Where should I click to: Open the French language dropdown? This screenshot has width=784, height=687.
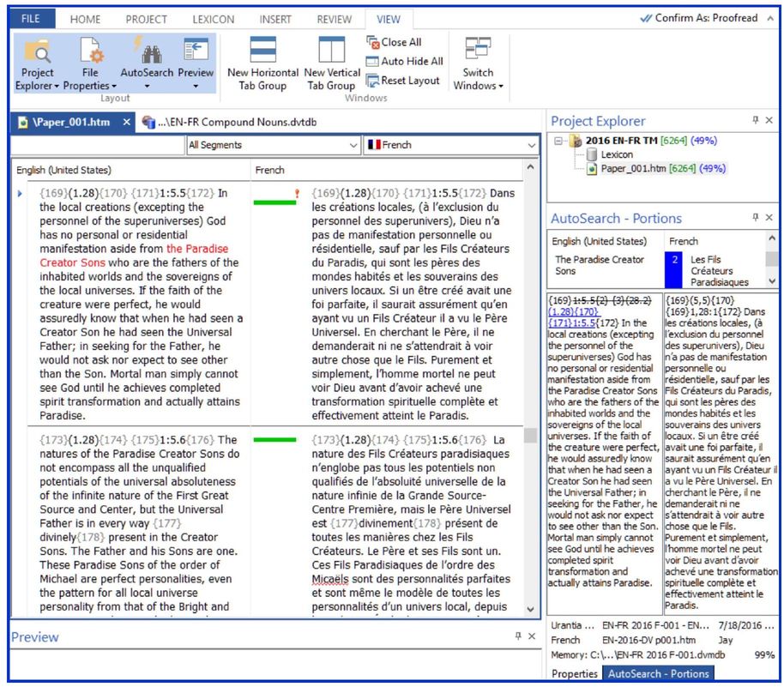(x=450, y=145)
